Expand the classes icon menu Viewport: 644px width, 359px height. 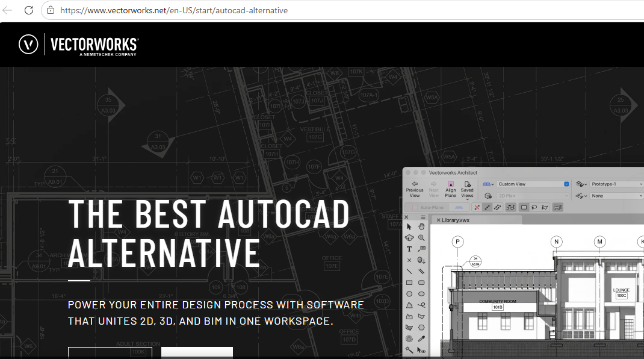[581, 184]
